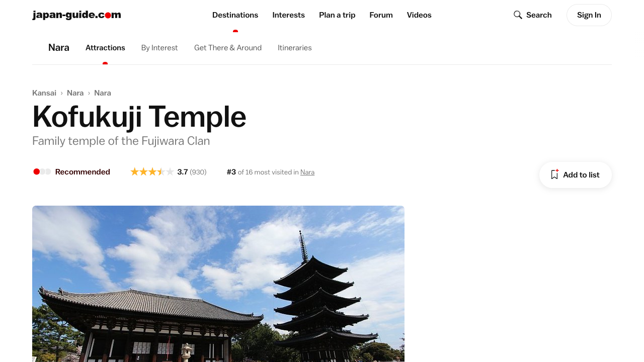
Task: Open the Get There & Around tab
Action: click(228, 48)
